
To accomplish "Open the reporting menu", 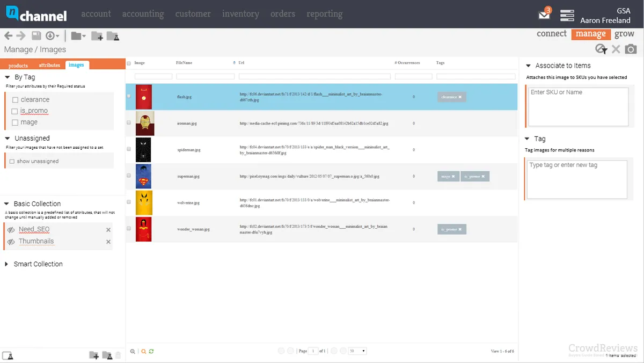I will (325, 14).
